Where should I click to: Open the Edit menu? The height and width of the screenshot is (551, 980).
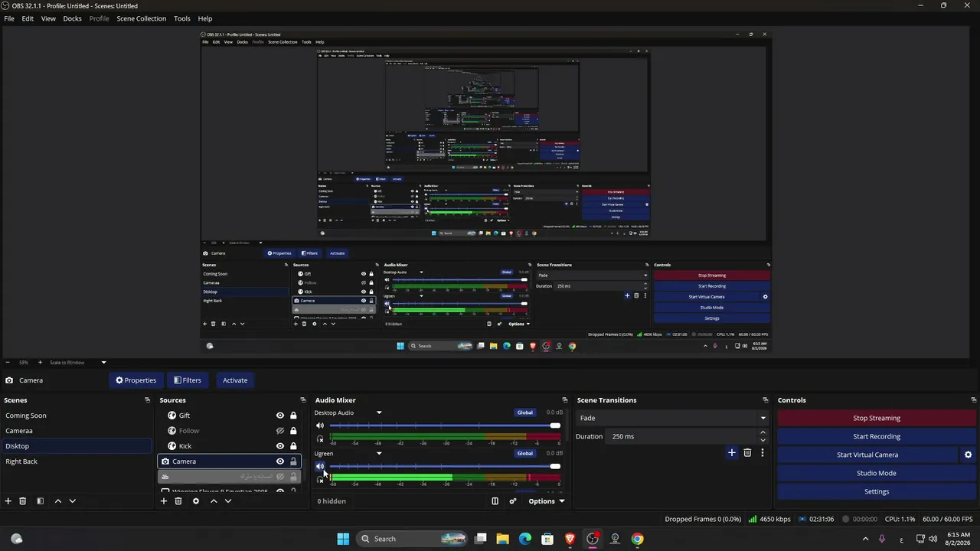(x=28, y=18)
